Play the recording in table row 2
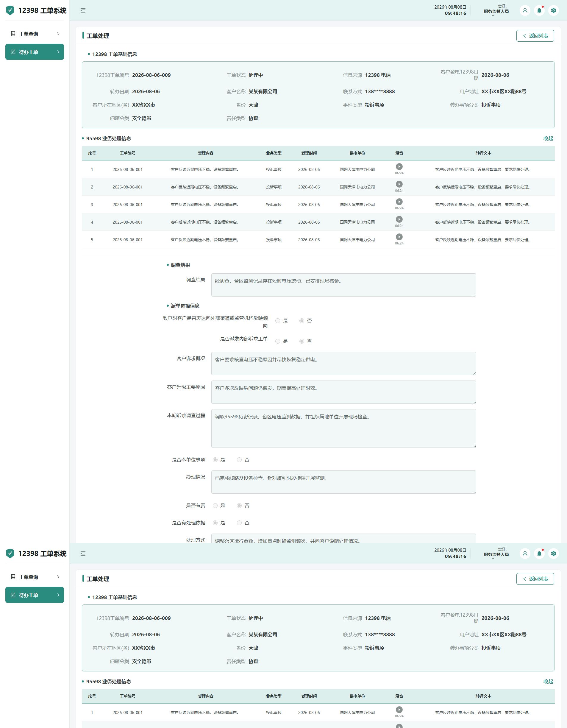This screenshot has width=567, height=728. (399, 184)
